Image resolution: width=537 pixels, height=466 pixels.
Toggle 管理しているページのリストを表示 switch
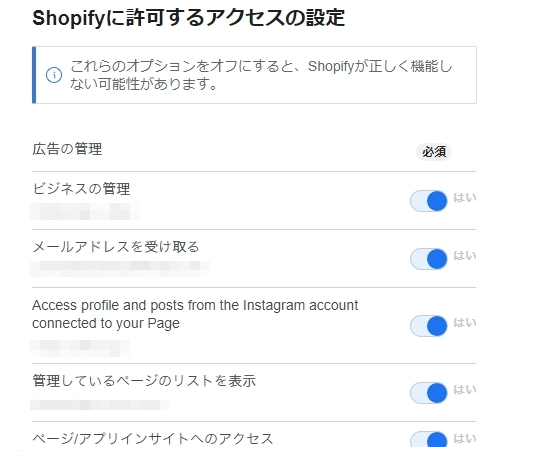(428, 393)
